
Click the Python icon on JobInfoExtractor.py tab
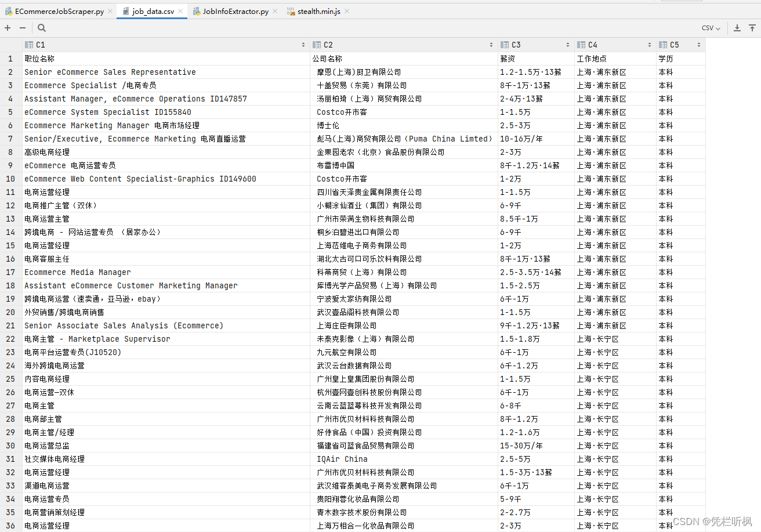pos(197,12)
